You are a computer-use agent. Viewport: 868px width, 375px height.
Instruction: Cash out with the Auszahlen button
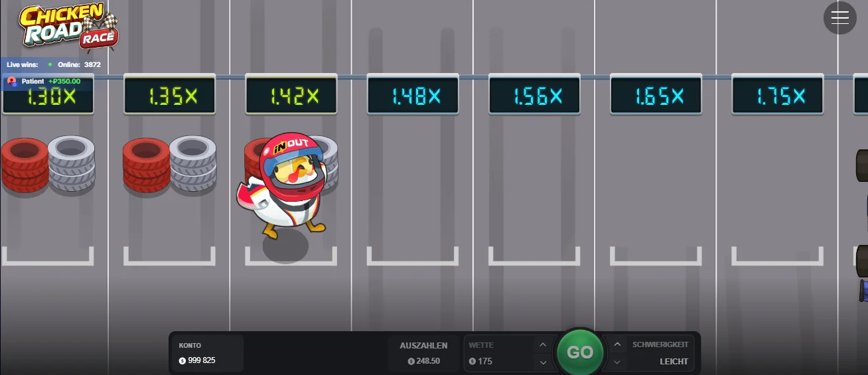[423, 354]
